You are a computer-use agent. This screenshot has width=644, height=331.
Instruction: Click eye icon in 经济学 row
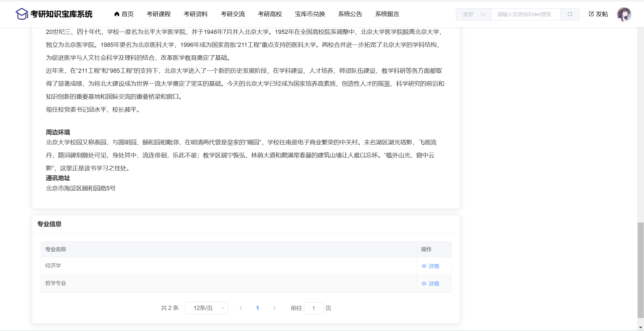coord(424,266)
